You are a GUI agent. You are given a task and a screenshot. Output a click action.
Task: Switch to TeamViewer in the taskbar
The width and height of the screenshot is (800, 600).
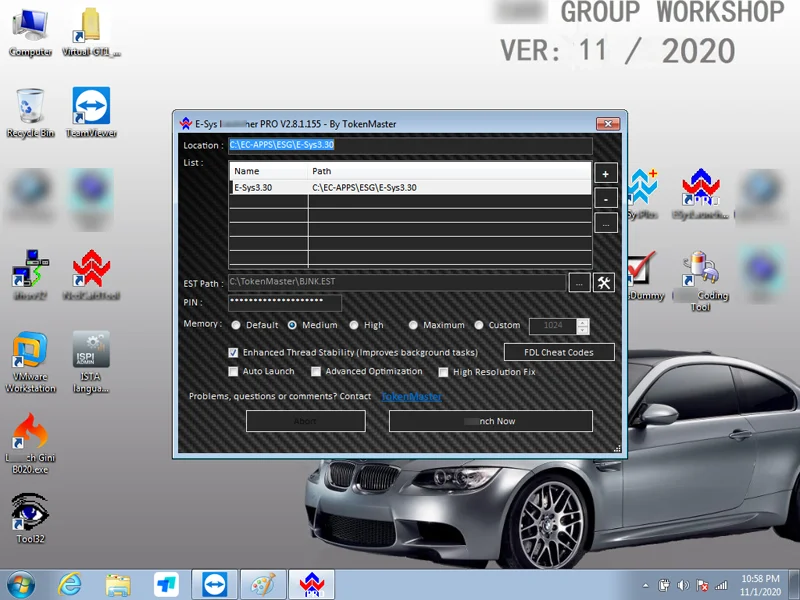[214, 585]
